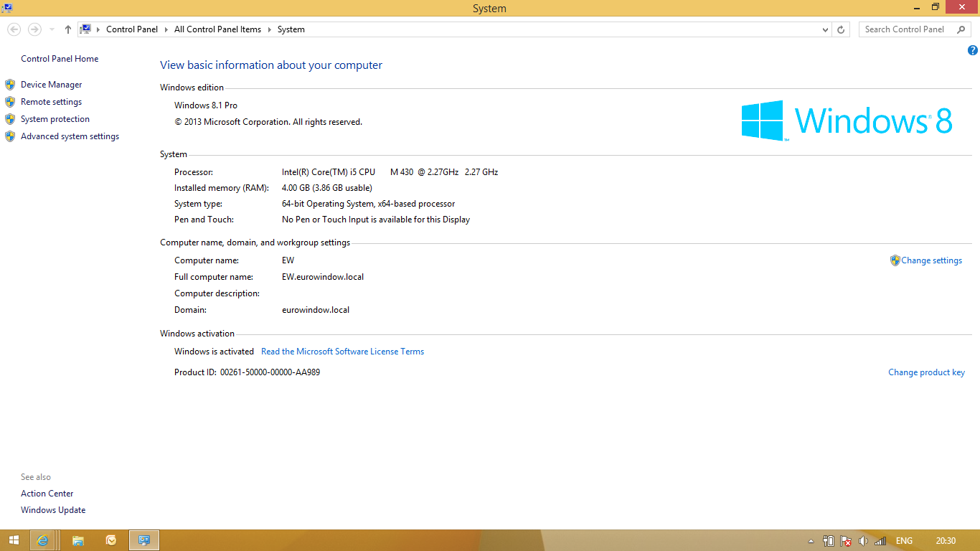
Task: Click the System window title bar icon
Action: 6,7
